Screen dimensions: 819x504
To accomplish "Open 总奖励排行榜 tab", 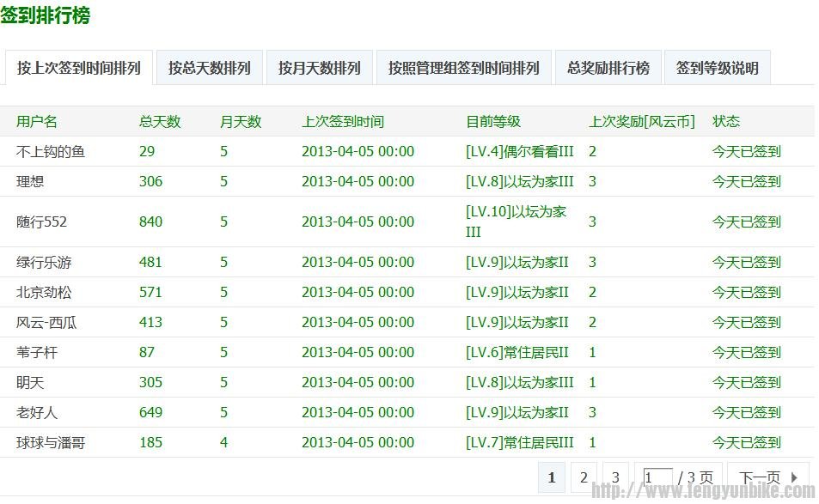I will 608,68.
